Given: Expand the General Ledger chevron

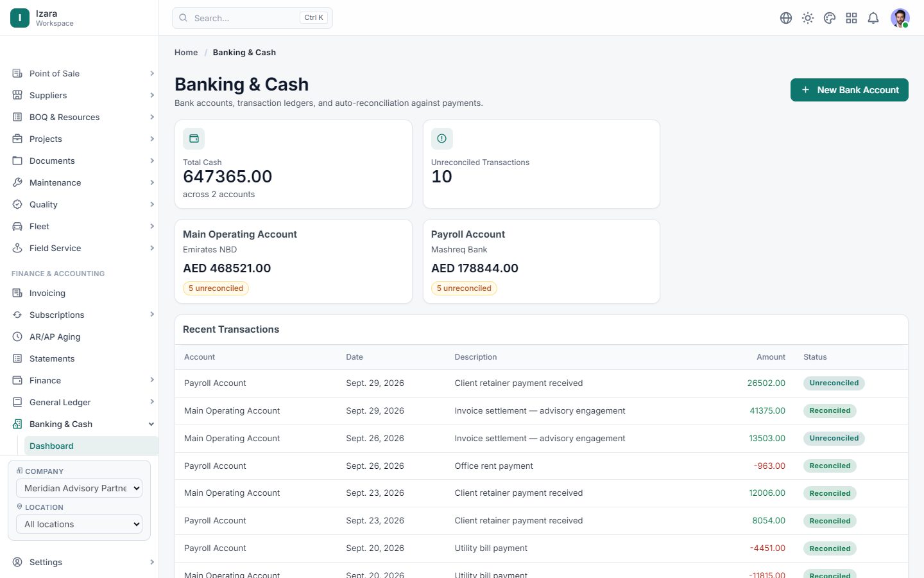Looking at the screenshot, I should coord(152,402).
